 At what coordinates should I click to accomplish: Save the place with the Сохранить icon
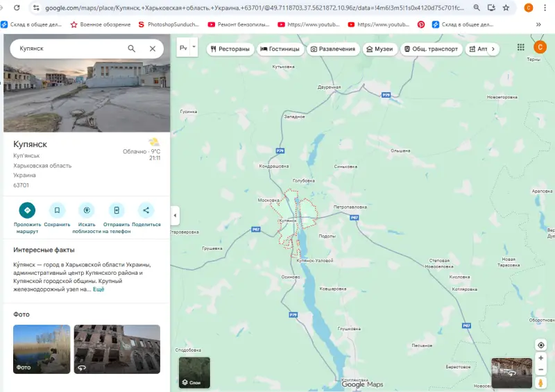click(57, 210)
